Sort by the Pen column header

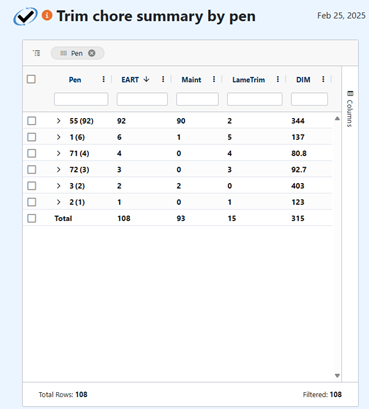pos(75,80)
